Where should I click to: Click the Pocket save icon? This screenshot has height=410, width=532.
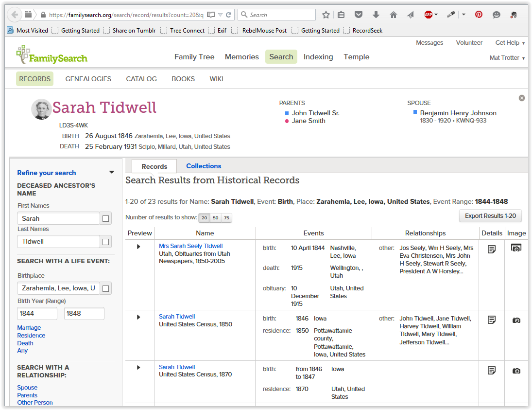click(x=358, y=15)
